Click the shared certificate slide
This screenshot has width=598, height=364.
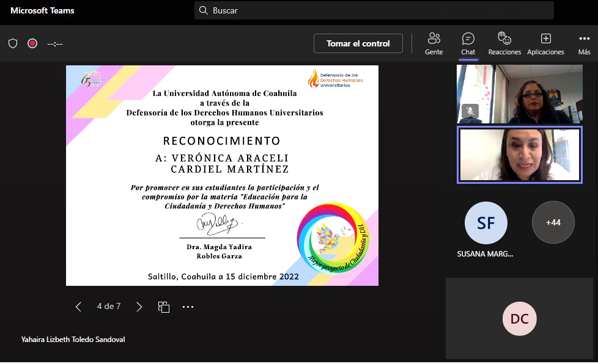tap(222, 175)
